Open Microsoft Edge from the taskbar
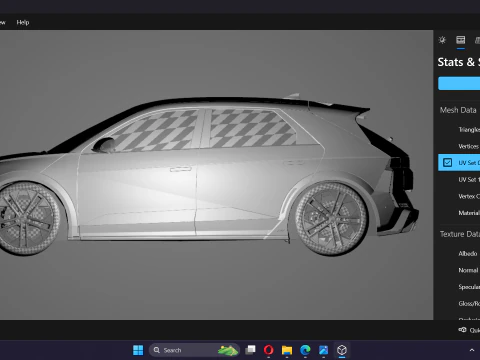This screenshot has width=480, height=360. 305,350
